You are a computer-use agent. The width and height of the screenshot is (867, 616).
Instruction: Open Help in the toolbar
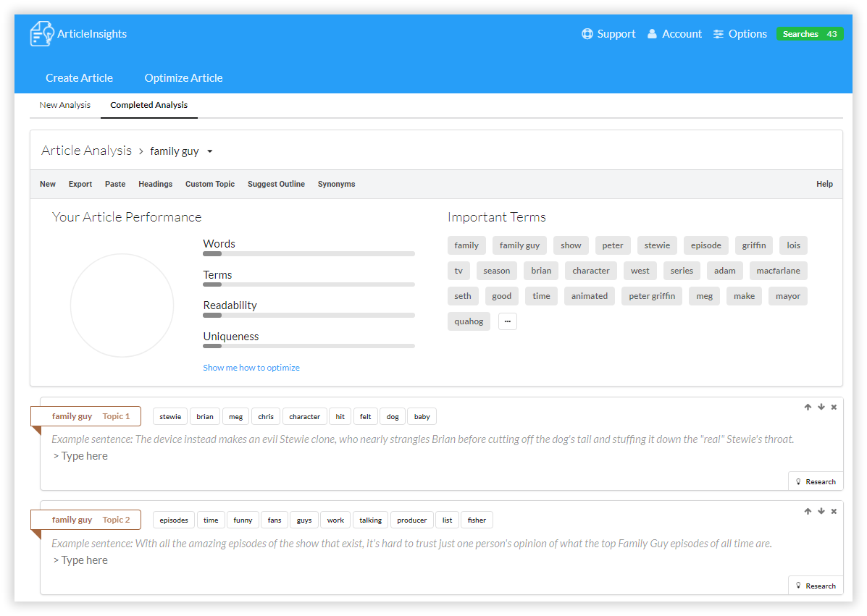point(824,184)
